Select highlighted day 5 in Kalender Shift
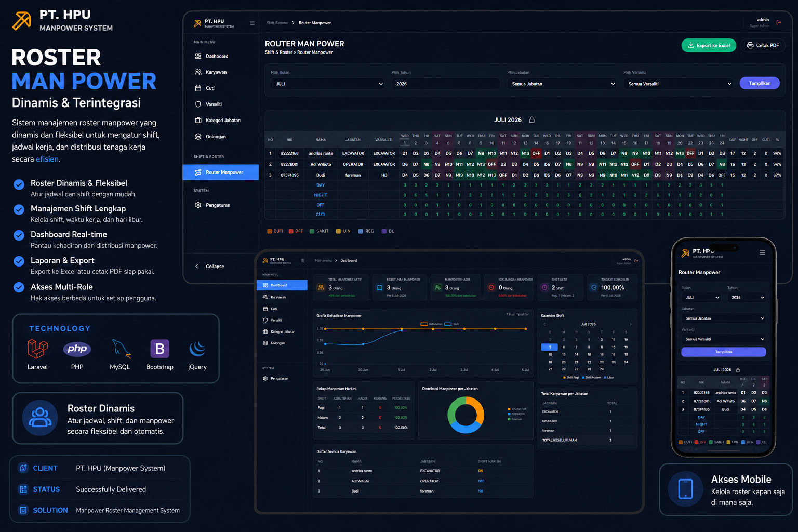This screenshot has height=532, width=798. [550, 347]
